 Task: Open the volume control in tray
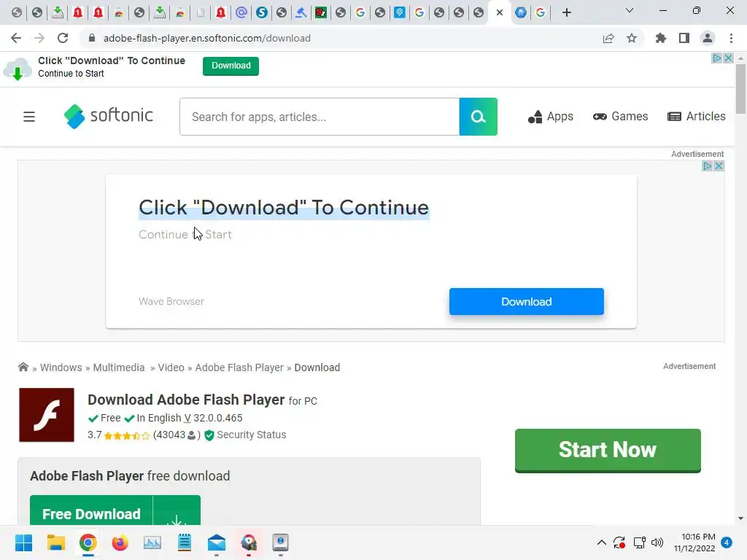pyautogui.click(x=657, y=542)
